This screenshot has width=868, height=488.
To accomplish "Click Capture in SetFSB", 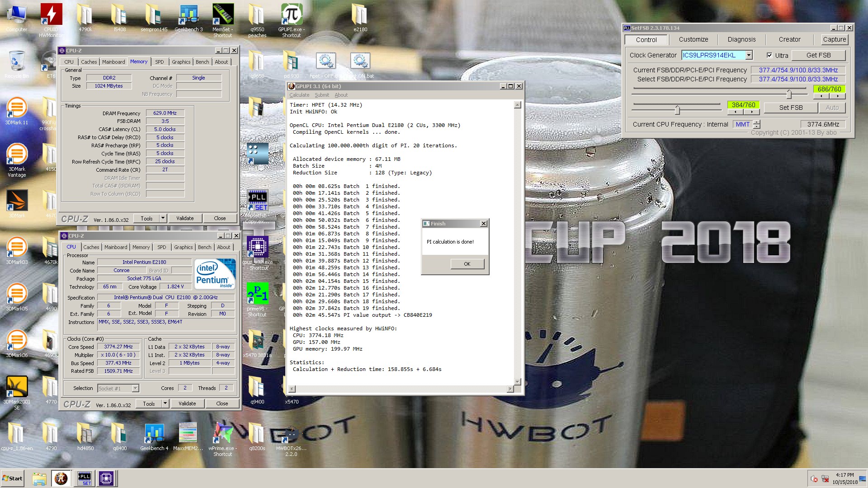I will [x=834, y=39].
